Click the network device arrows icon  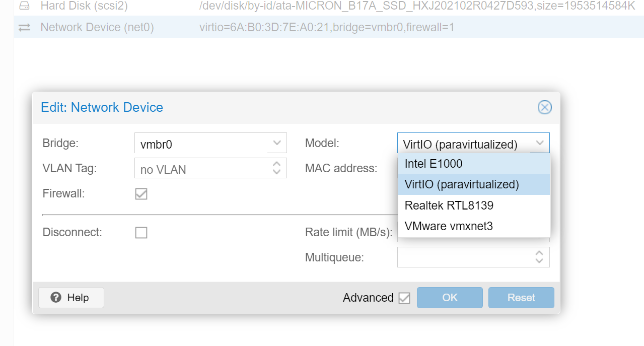click(x=24, y=27)
